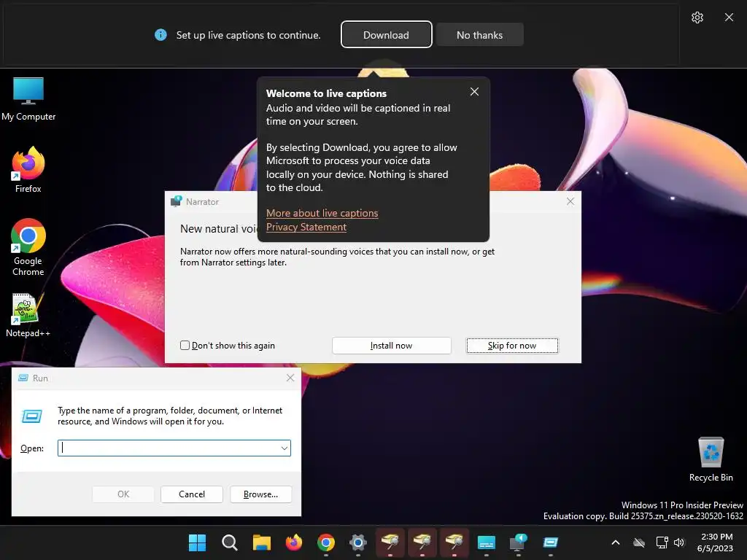Image resolution: width=747 pixels, height=560 pixels.
Task: Open More about live captions link
Action: click(x=322, y=214)
